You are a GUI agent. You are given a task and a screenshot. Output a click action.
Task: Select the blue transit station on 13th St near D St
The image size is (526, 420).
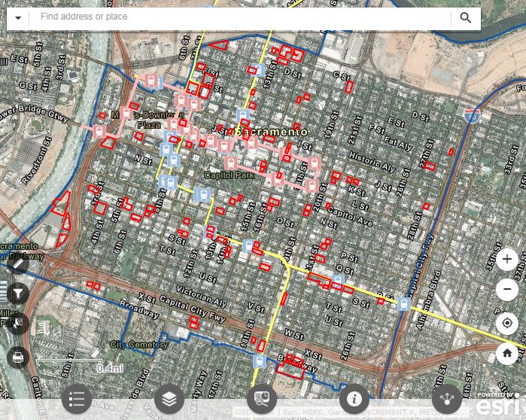(259, 71)
